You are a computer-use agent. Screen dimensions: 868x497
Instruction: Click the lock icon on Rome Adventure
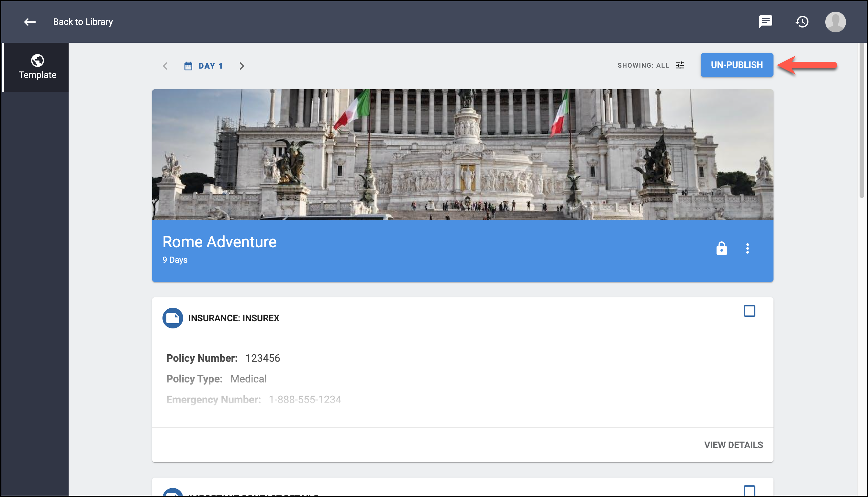[721, 248]
